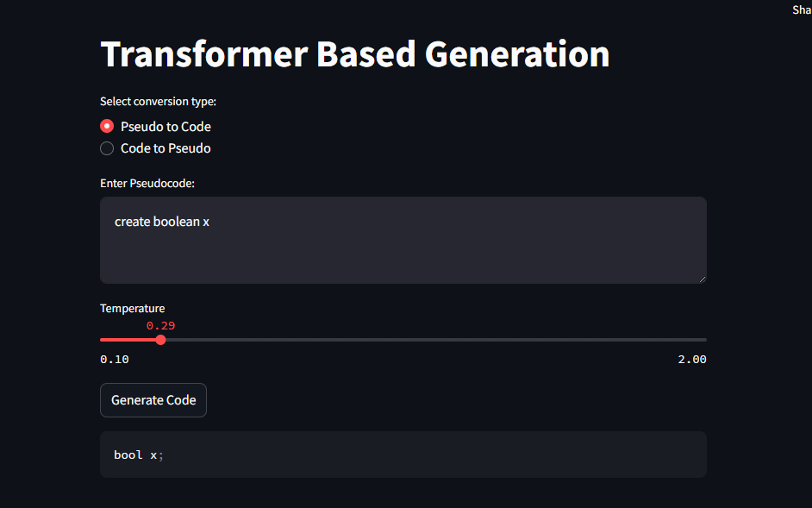Select the Code to Pseudo radio button
This screenshot has width=812, height=508.
click(107, 147)
